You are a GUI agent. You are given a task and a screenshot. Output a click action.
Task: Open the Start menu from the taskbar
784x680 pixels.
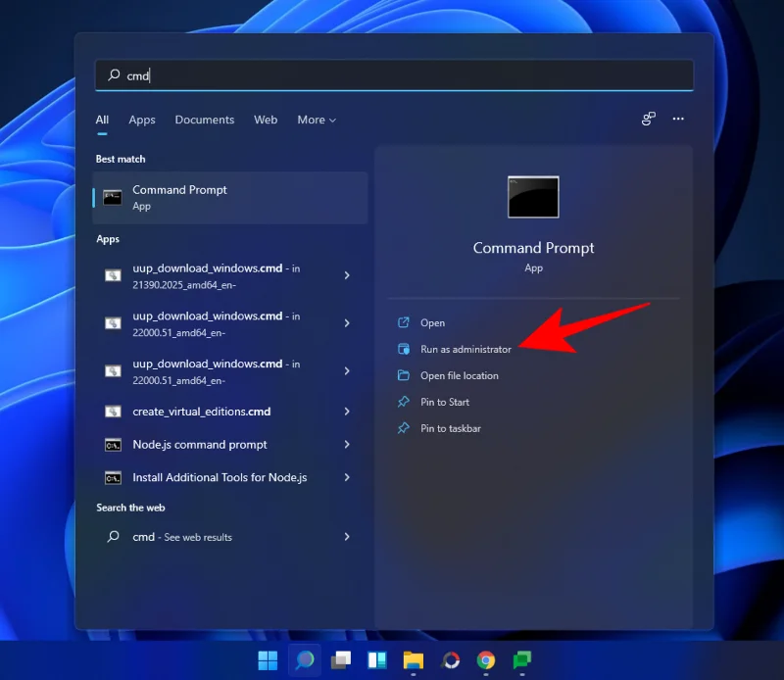[267, 660]
